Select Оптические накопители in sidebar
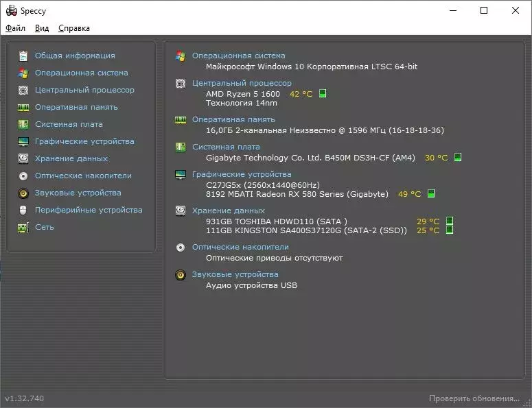This screenshot has width=532, height=408. coord(83,176)
